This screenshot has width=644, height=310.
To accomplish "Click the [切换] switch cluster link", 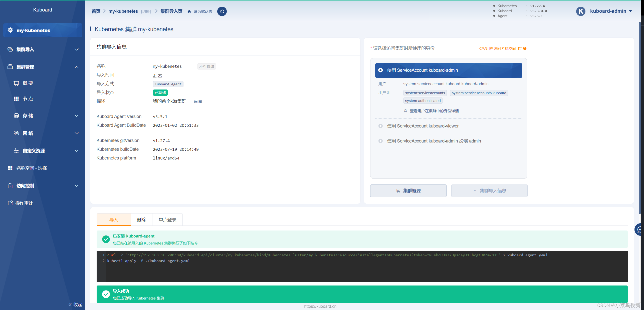I will pos(146,11).
